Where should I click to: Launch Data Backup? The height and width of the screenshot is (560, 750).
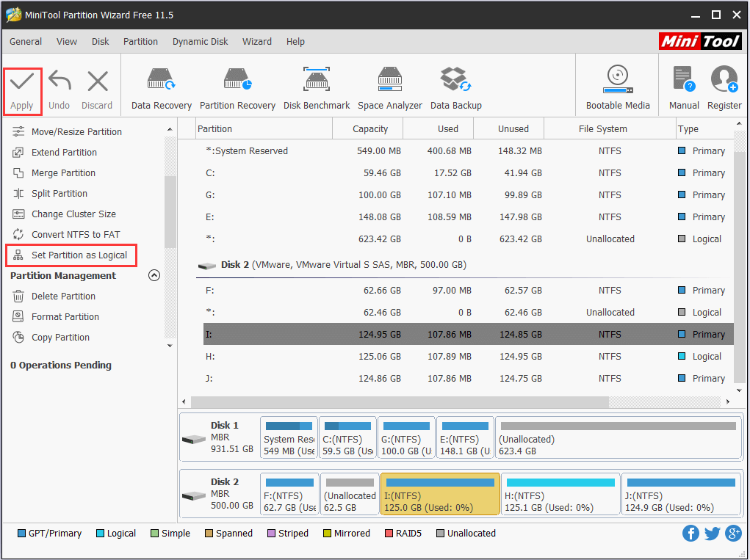click(x=456, y=89)
